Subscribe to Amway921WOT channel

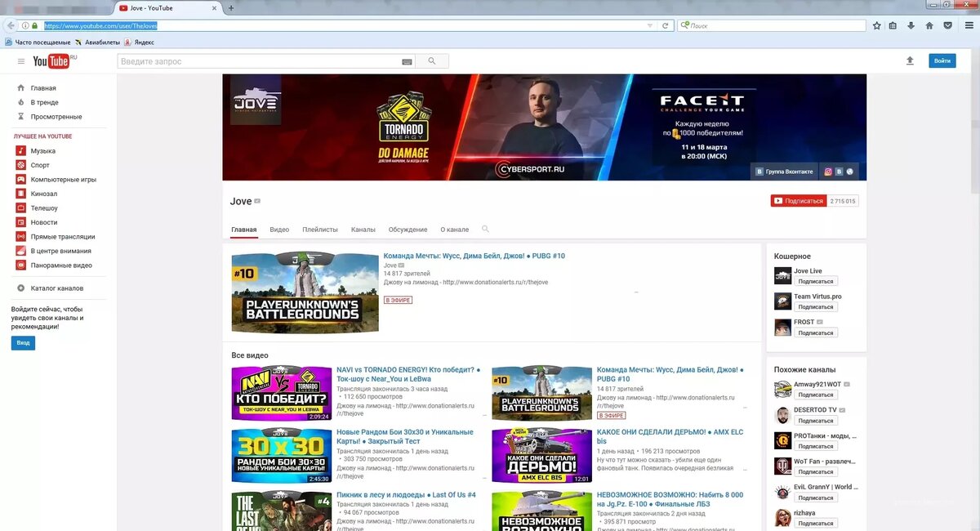tap(816, 395)
